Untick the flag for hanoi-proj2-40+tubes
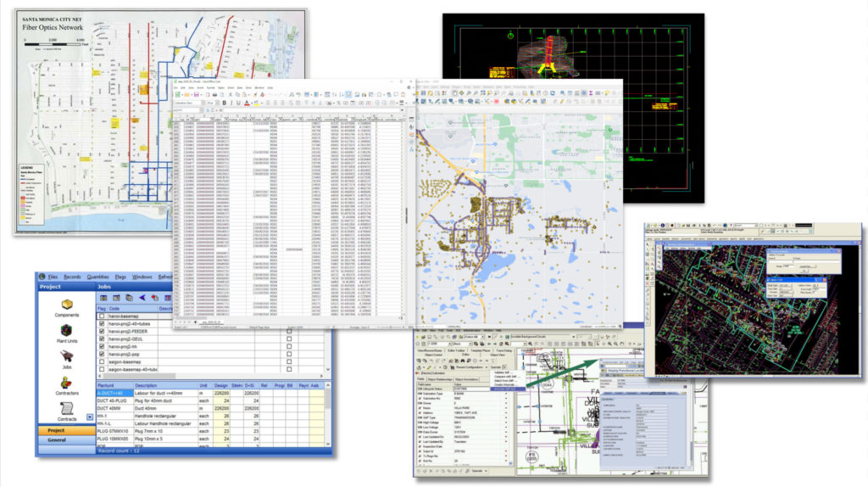 click(102, 323)
